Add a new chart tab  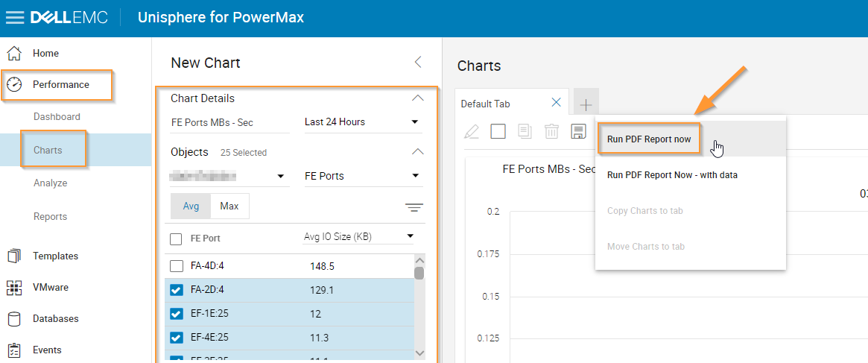[586, 104]
